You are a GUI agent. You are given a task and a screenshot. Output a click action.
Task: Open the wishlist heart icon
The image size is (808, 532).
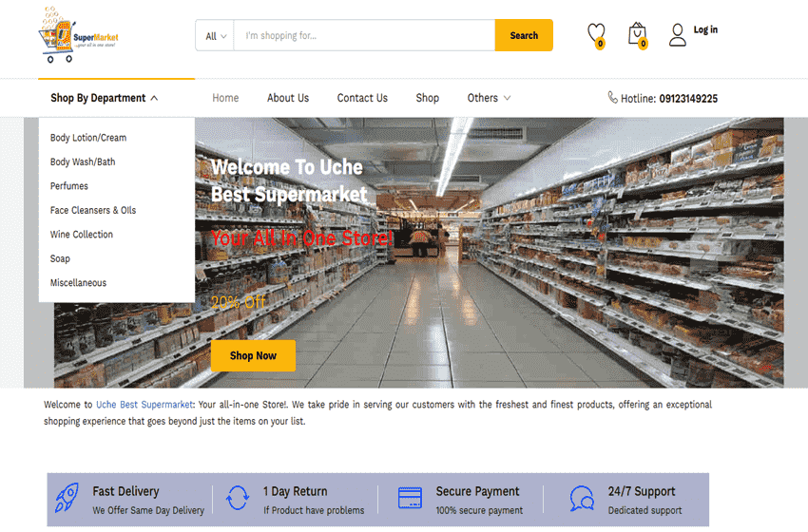tap(596, 34)
